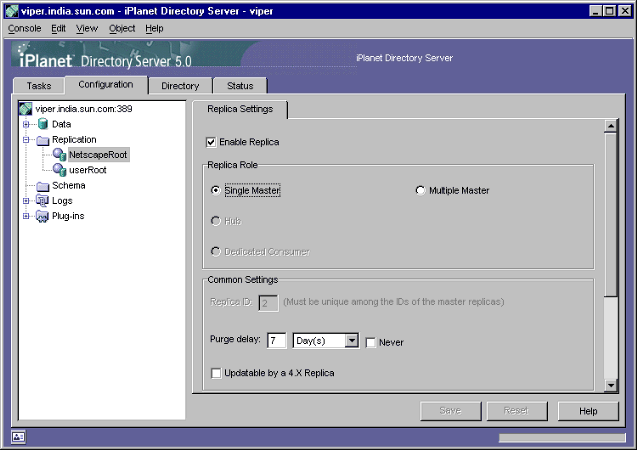The height and width of the screenshot is (450, 637).
Task: Switch to the Directory tab
Action: point(180,86)
